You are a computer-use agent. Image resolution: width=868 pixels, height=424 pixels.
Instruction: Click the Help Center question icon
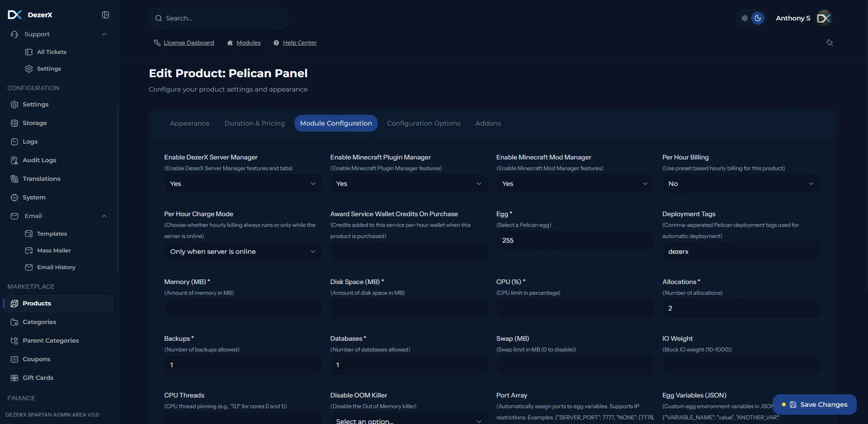point(276,43)
